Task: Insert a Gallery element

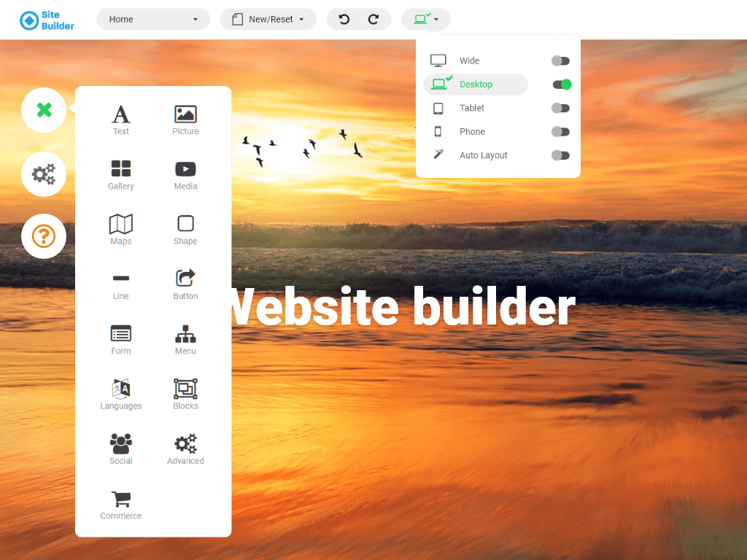Action: [x=120, y=175]
